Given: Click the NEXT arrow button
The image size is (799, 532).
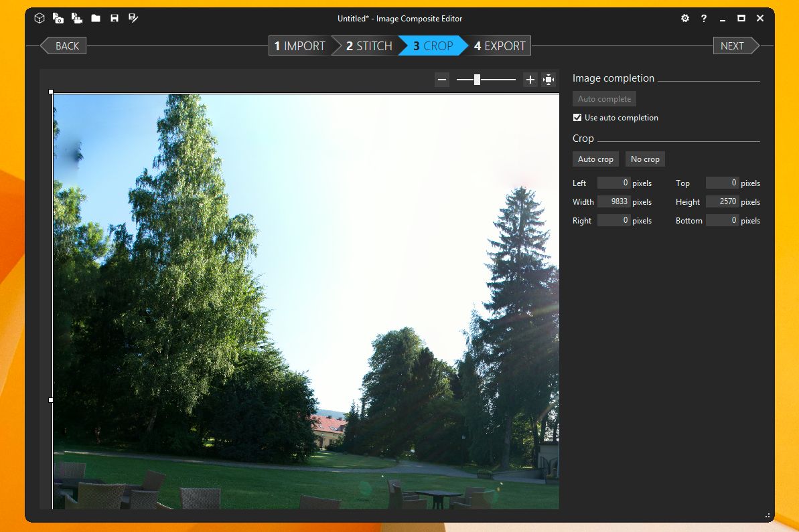Looking at the screenshot, I should click(x=736, y=46).
